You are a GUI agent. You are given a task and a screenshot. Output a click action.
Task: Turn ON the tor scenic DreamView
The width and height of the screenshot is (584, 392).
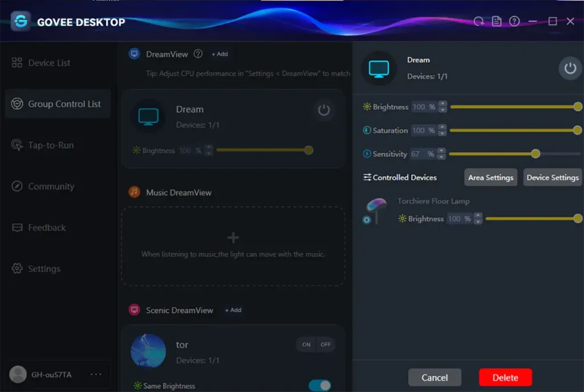(x=306, y=345)
